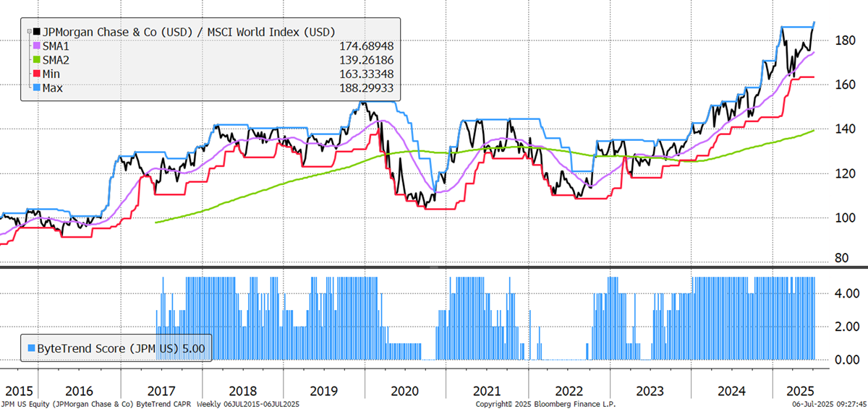Click the 2023 year label on time axis

[649, 391]
